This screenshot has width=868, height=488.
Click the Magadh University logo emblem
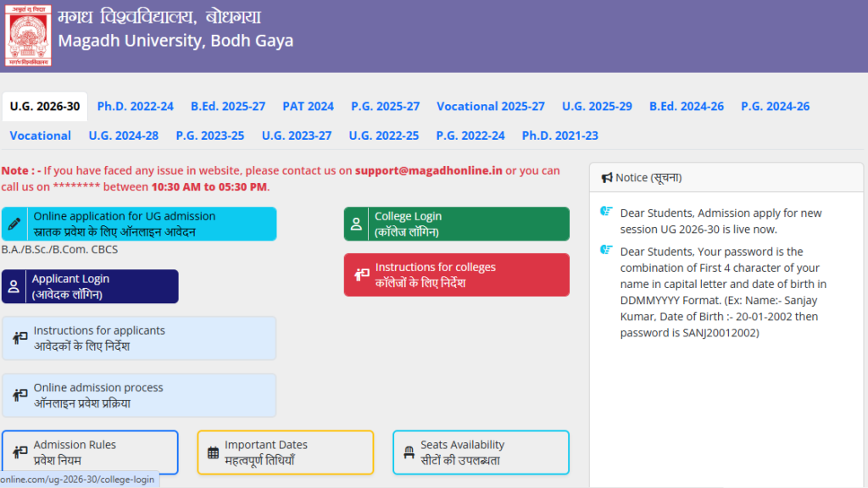tap(28, 36)
